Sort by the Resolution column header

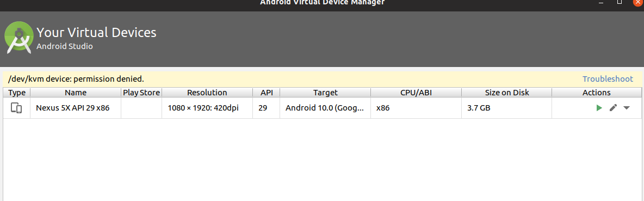(207, 93)
